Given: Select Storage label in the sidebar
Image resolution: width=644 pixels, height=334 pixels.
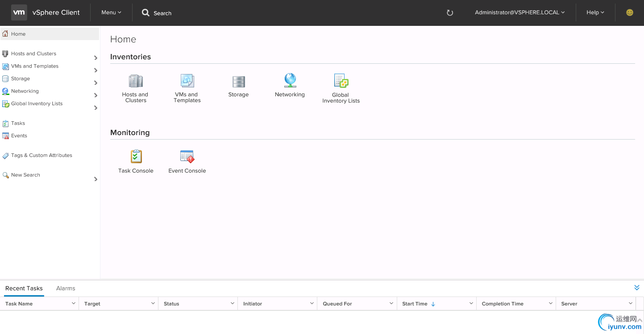Looking at the screenshot, I should point(21,78).
